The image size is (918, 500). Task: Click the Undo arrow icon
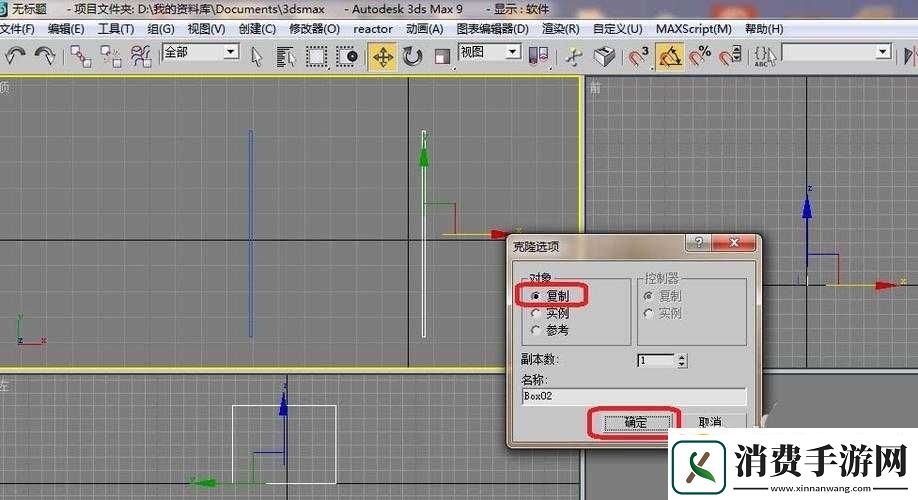pyautogui.click(x=15, y=56)
